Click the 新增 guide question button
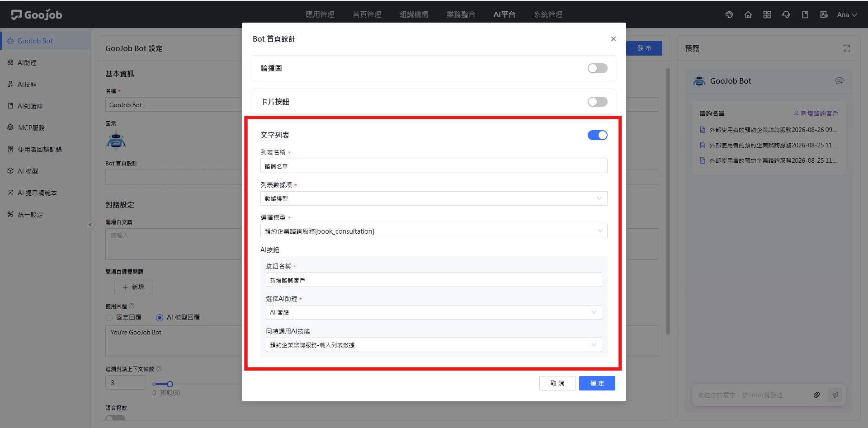The image size is (868, 428). (133, 287)
